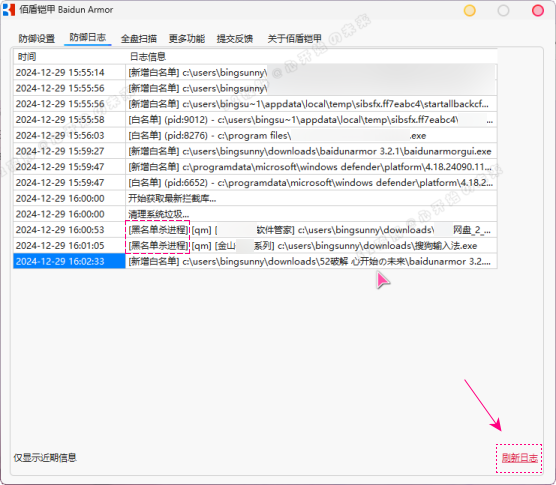Click the Baidun Armor app logo icon

coord(9,10)
